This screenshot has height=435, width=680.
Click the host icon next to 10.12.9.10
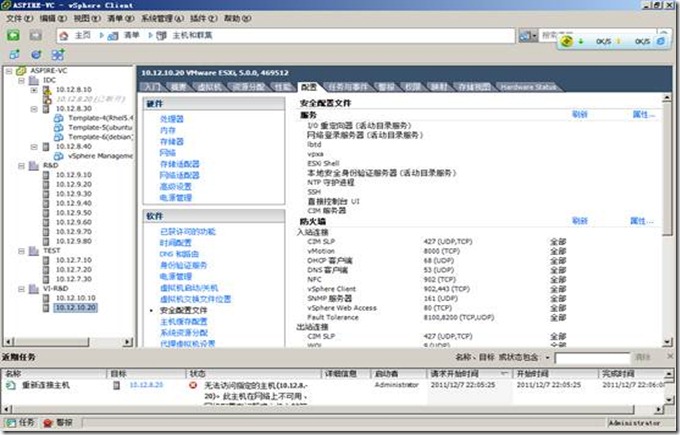tap(46, 175)
